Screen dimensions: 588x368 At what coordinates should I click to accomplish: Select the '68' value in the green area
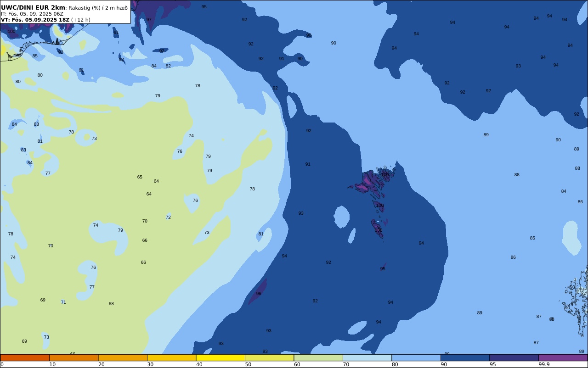coord(111,304)
